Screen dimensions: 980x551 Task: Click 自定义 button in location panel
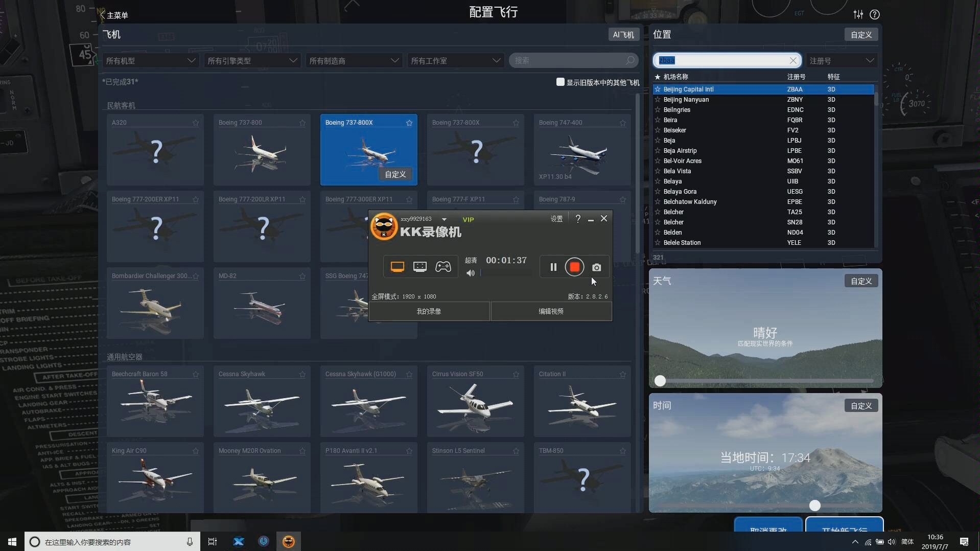(x=861, y=34)
